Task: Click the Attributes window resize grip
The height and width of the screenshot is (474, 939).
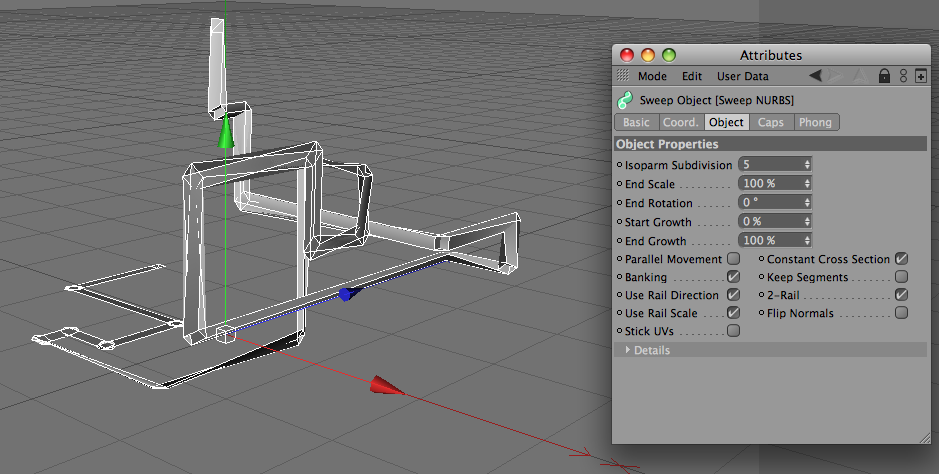Action: 925,437
